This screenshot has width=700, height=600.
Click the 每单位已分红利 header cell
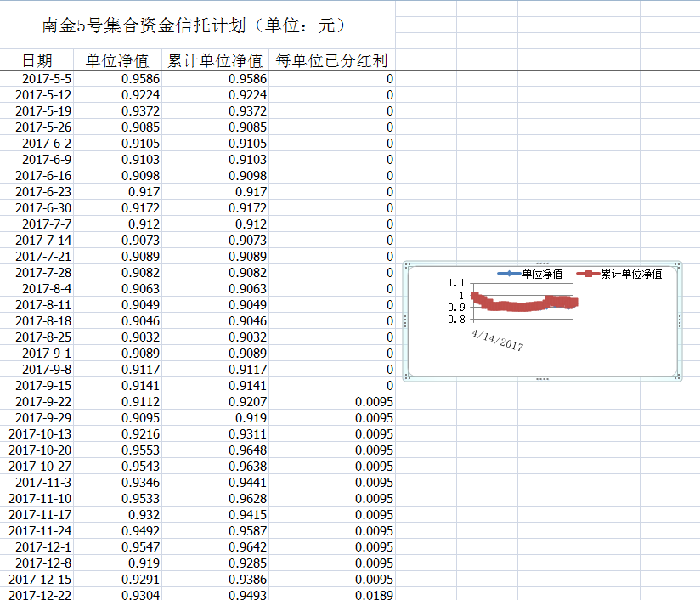(331, 60)
